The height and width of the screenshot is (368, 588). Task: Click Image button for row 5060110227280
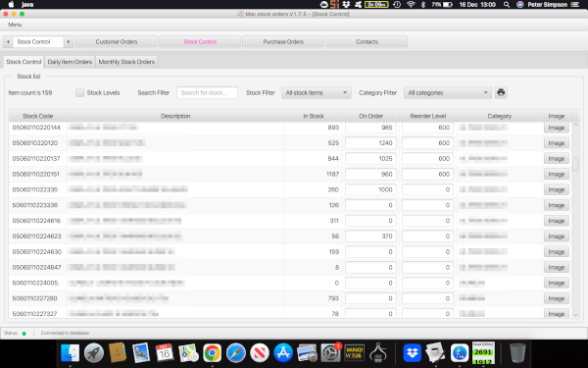coord(557,298)
